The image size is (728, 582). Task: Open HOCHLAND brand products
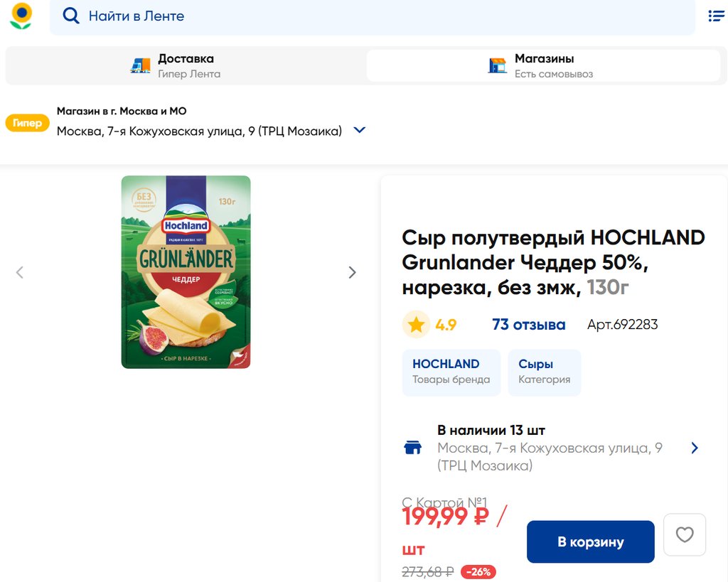click(451, 372)
